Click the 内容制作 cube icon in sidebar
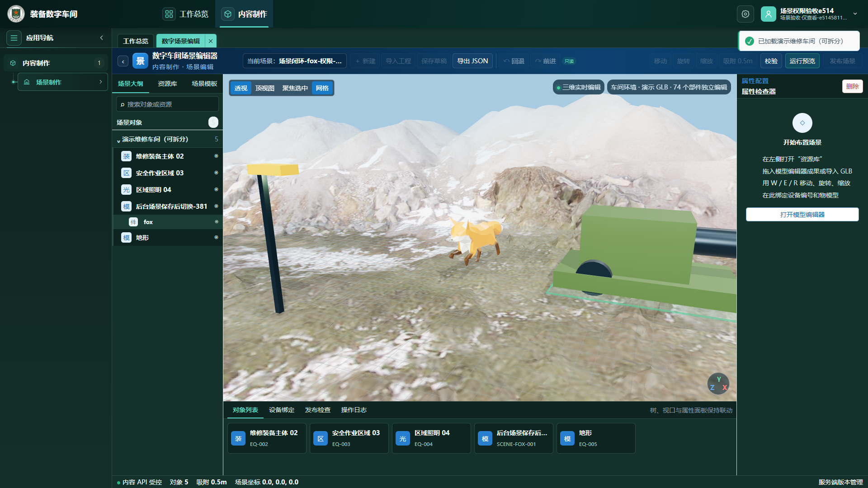The height and width of the screenshot is (488, 868). [13, 63]
